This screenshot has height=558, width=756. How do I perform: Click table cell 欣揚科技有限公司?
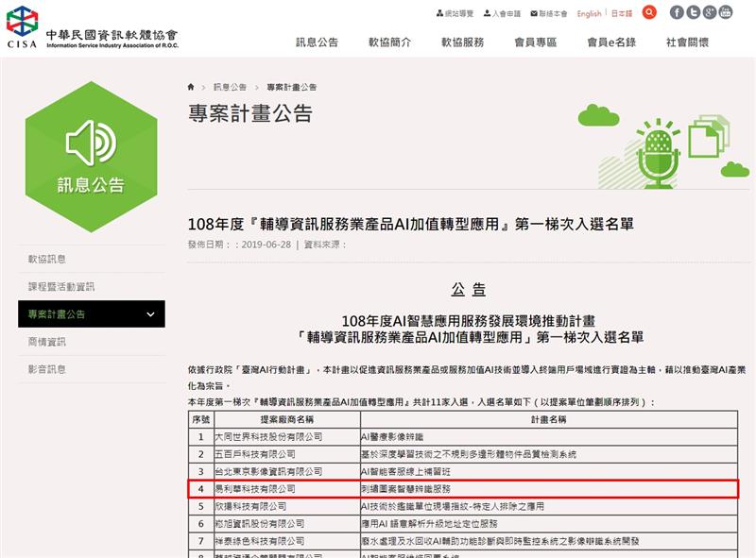pos(287,506)
